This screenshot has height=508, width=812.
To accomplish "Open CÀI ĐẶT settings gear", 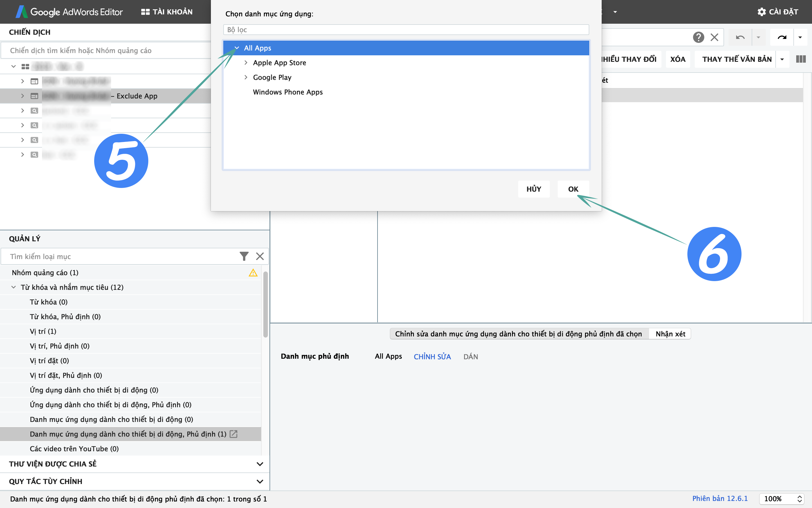I will click(762, 12).
